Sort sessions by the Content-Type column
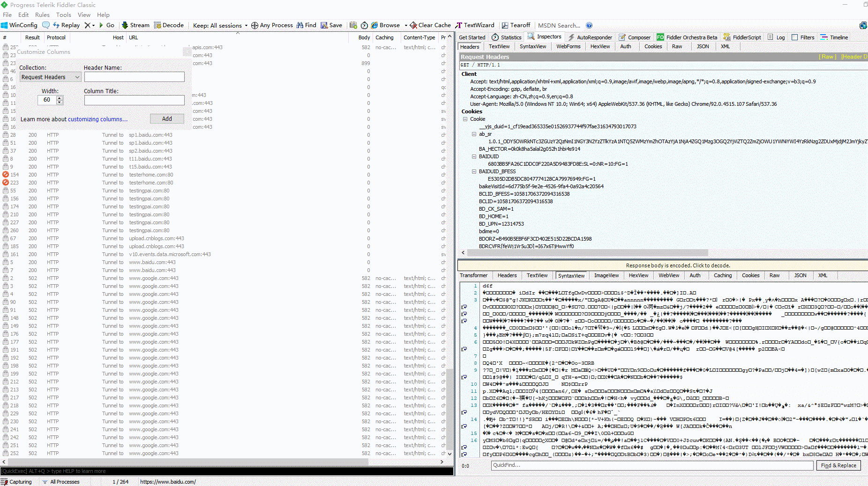The image size is (868, 486). [419, 37]
